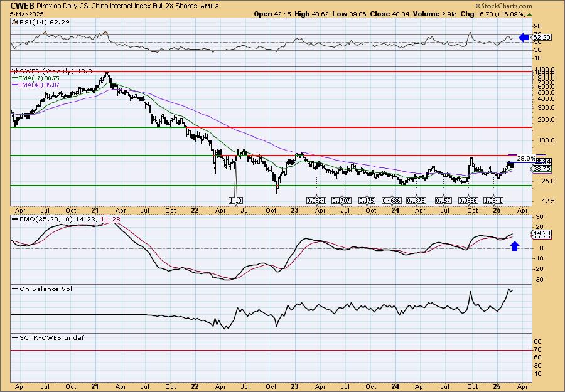Click the 0.175 dividend marker
This screenshot has height=392, width=565.
[x=367, y=200]
